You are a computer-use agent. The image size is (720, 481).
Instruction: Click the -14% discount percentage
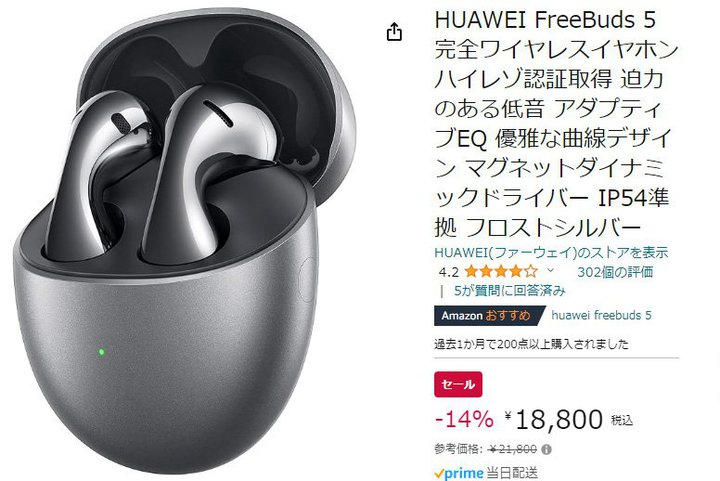[464, 419]
